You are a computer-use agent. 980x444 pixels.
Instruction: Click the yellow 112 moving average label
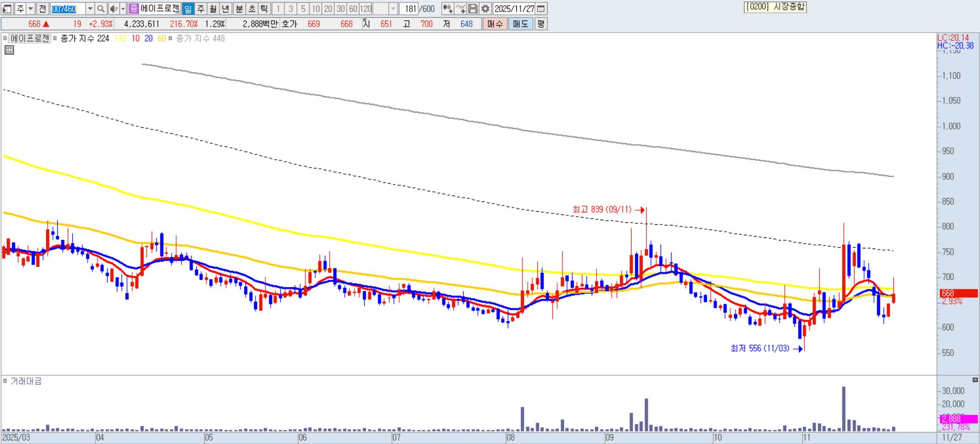120,39
